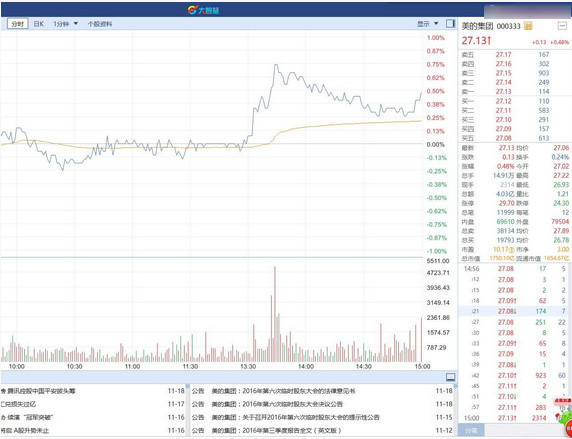This screenshot has width=572, height=439.
Task: Open the 1分钟 interval dropdown
Action: click(x=66, y=24)
